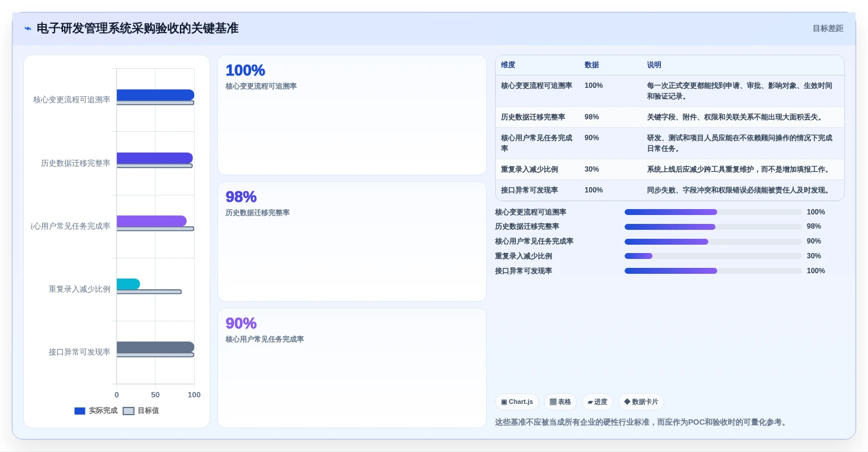The width and height of the screenshot is (868, 452).
Task: Click the Chart.js tag chip
Action: tap(517, 402)
